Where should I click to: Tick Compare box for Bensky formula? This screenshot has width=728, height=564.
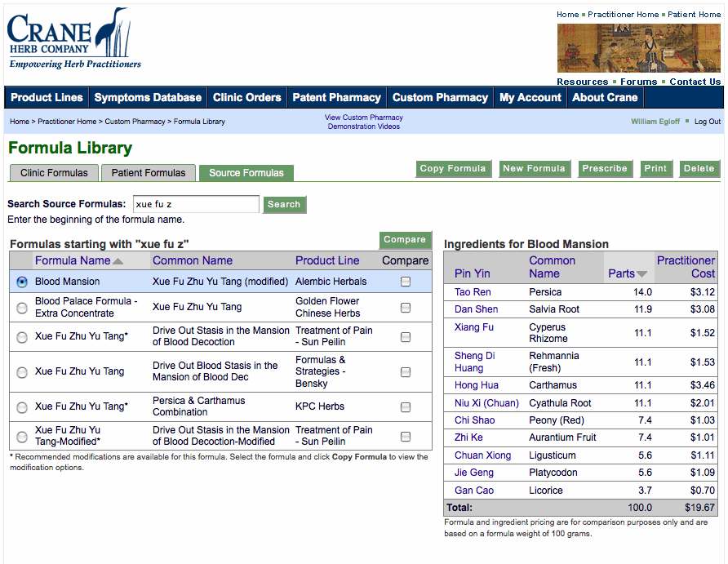tap(406, 372)
